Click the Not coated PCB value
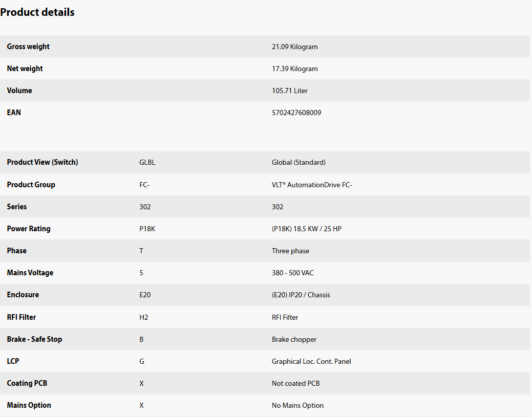Screen dimensions: 532x417 click(x=295, y=383)
